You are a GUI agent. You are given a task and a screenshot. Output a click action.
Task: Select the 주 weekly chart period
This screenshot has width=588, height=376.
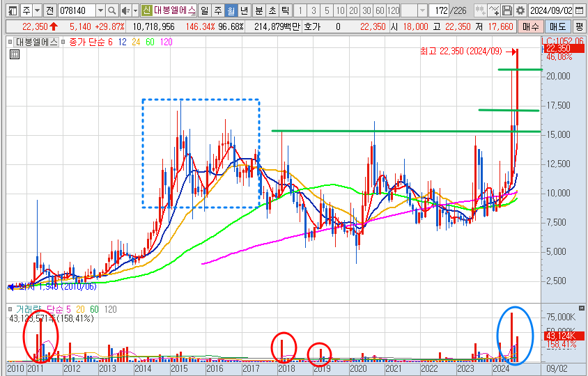pos(218,10)
